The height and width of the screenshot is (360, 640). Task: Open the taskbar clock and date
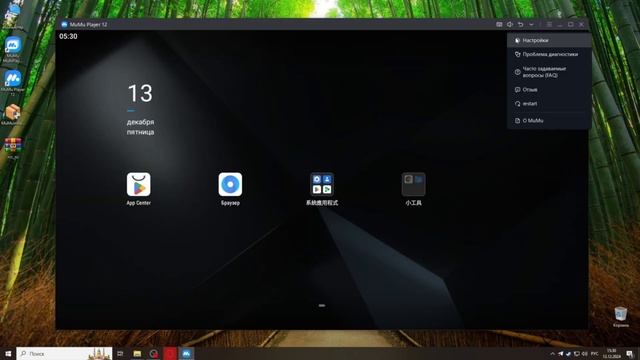[x=611, y=353]
